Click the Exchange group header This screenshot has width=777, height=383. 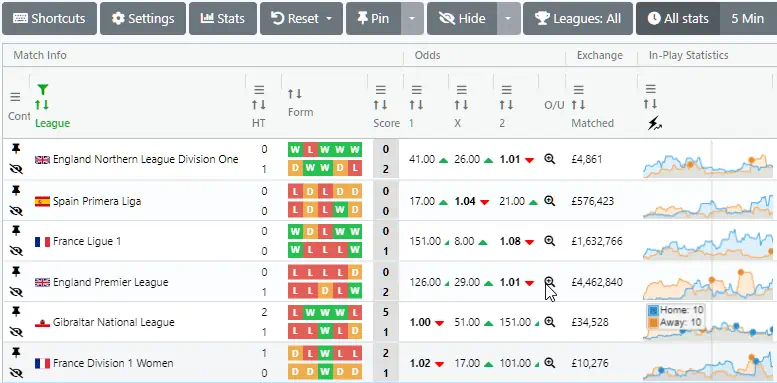coord(600,55)
